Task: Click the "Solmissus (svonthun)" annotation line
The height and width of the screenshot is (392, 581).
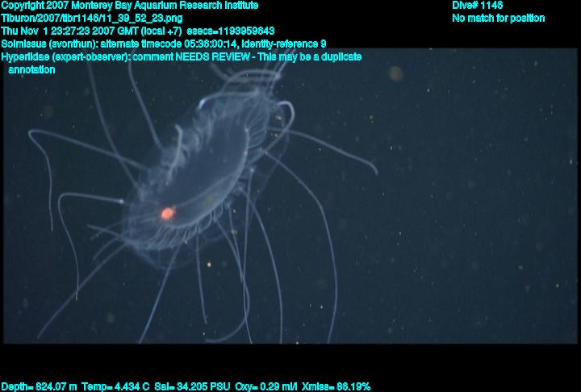Action: pos(163,44)
